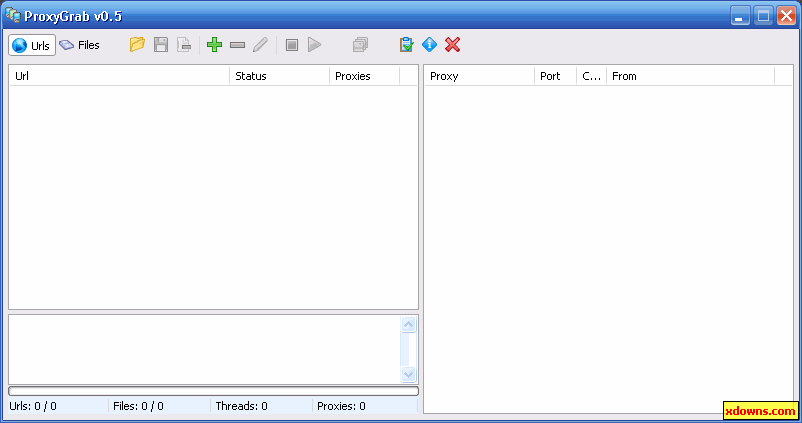Click the truncated C... column header
This screenshot has height=423, width=802.
click(591, 76)
